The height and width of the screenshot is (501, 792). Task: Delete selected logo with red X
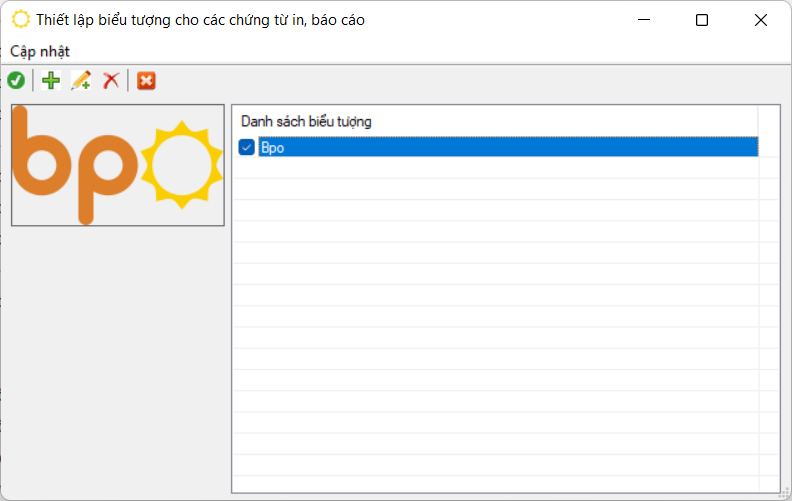pyautogui.click(x=111, y=81)
